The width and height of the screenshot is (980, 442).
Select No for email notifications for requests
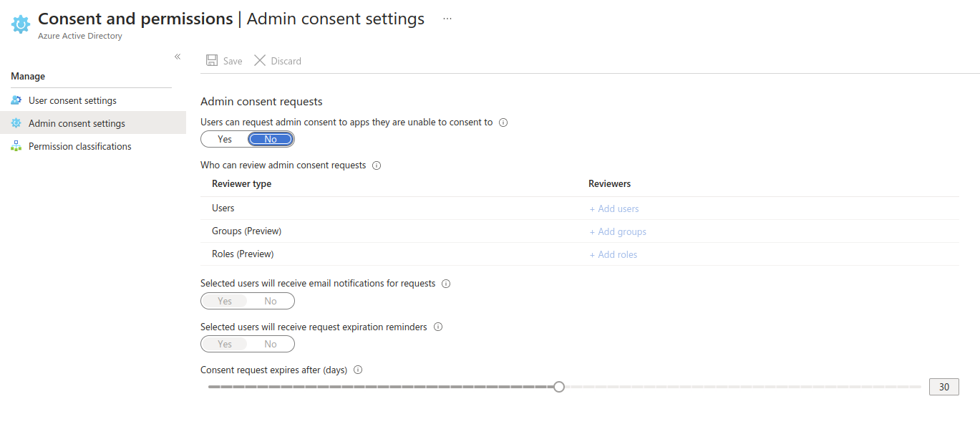pos(271,302)
